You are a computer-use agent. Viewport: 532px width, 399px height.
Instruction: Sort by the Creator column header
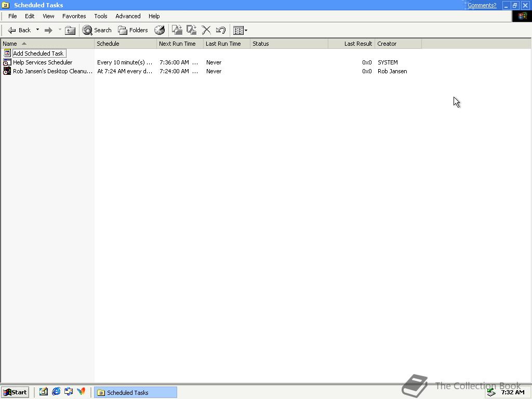pyautogui.click(x=398, y=44)
